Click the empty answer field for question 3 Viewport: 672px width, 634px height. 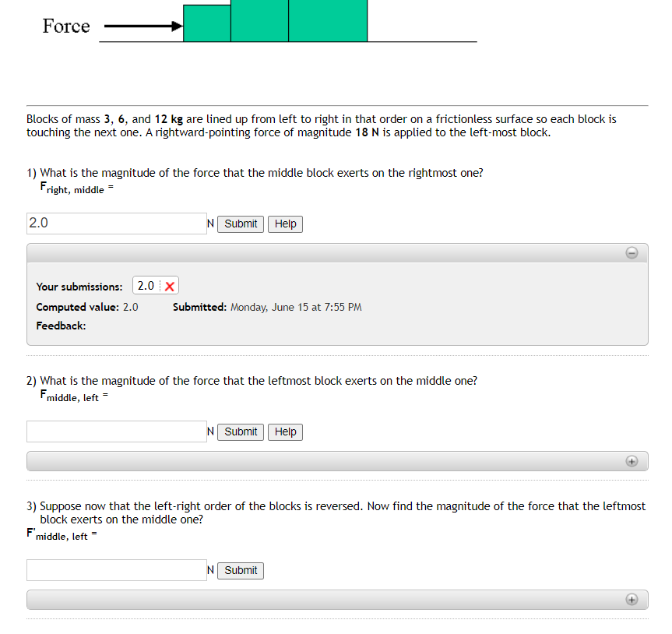pos(116,569)
